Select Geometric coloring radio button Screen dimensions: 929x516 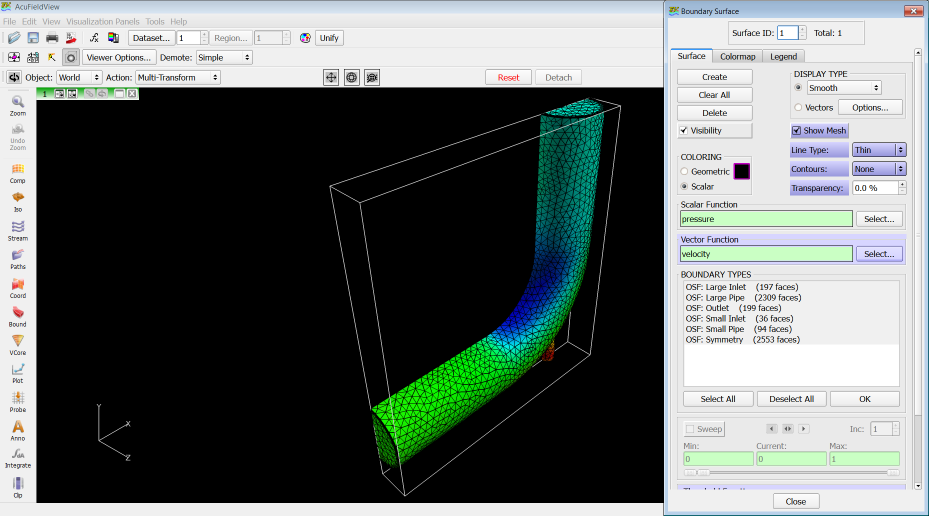[x=685, y=172]
